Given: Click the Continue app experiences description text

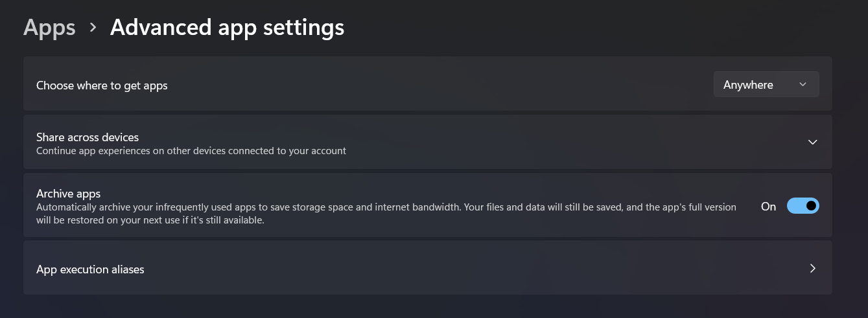Looking at the screenshot, I should (x=191, y=151).
